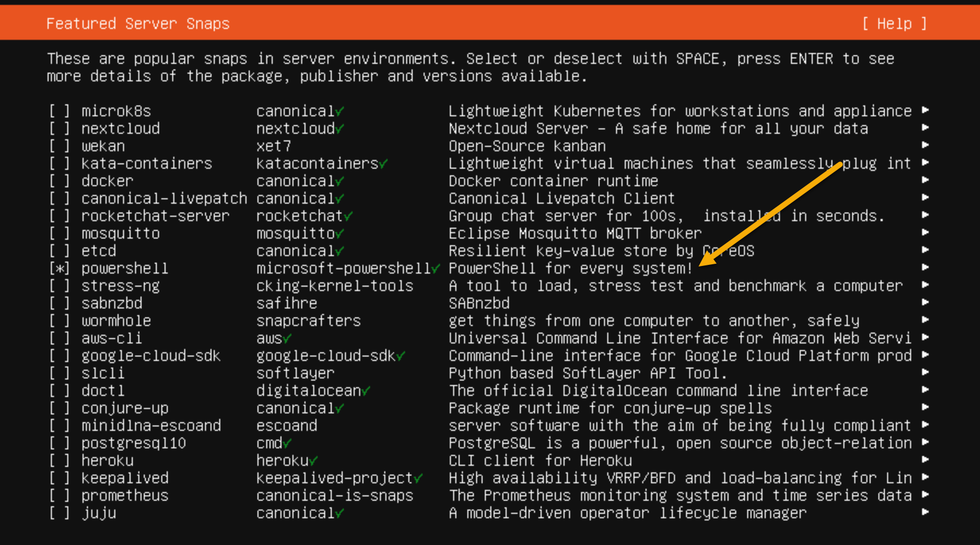Toggle the nextcloud snap checkbox
The image size is (980, 545).
[x=60, y=129]
